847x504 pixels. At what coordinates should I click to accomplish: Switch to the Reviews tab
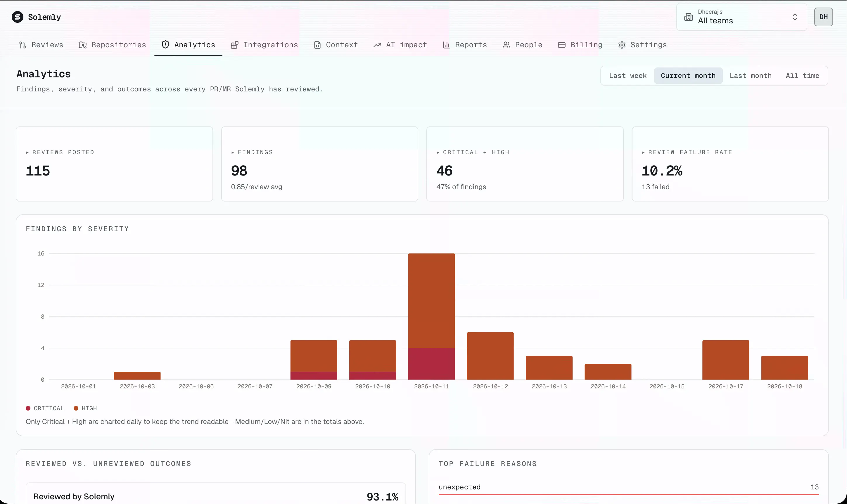[x=41, y=45]
